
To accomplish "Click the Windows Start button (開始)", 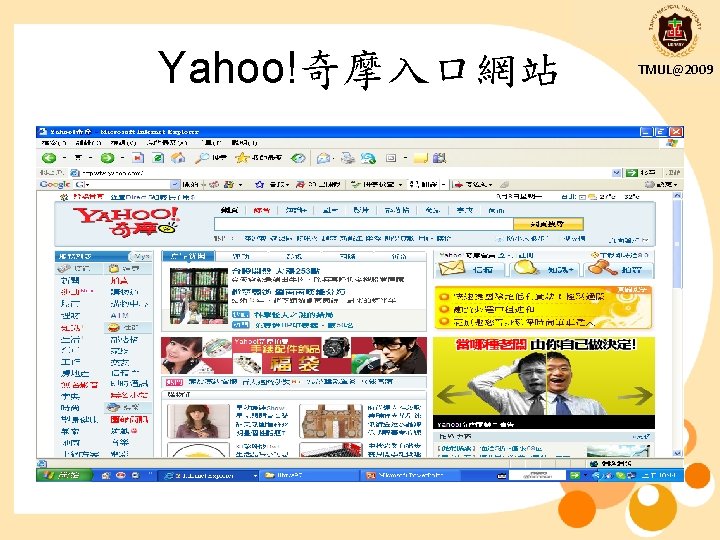I will point(64,475).
